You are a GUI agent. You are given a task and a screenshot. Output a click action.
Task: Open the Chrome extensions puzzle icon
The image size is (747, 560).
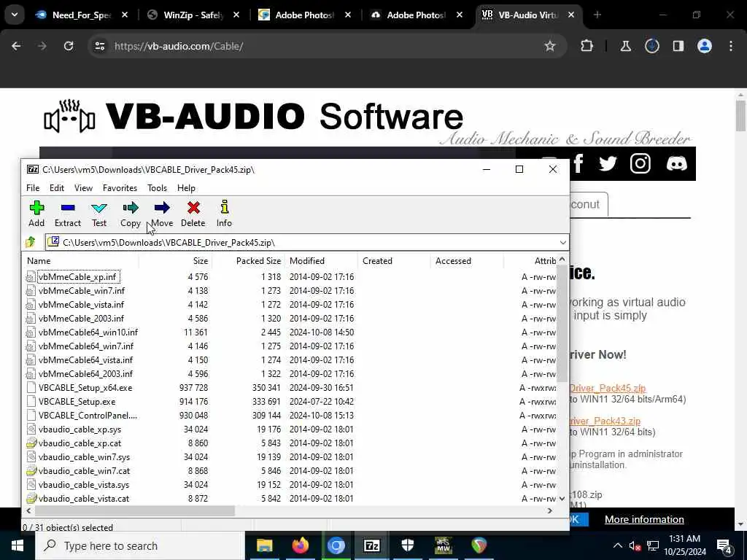click(x=587, y=46)
